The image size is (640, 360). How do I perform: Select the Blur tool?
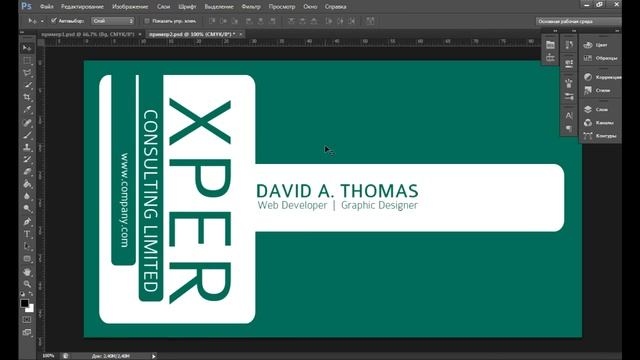click(x=27, y=196)
